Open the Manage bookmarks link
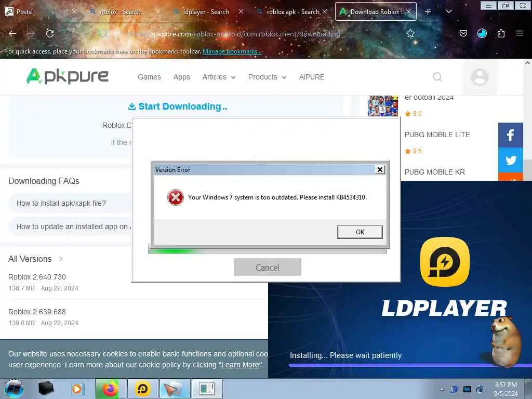 coord(232,51)
